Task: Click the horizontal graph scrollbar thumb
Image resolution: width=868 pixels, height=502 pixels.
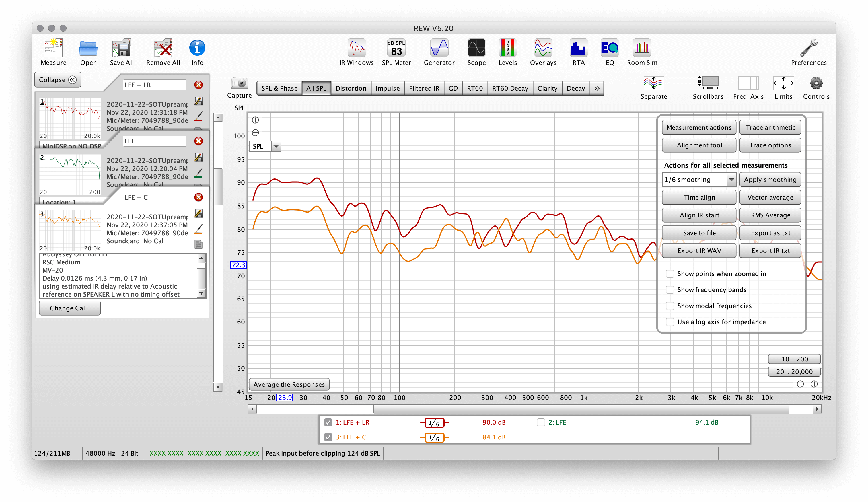Action: tap(581, 409)
